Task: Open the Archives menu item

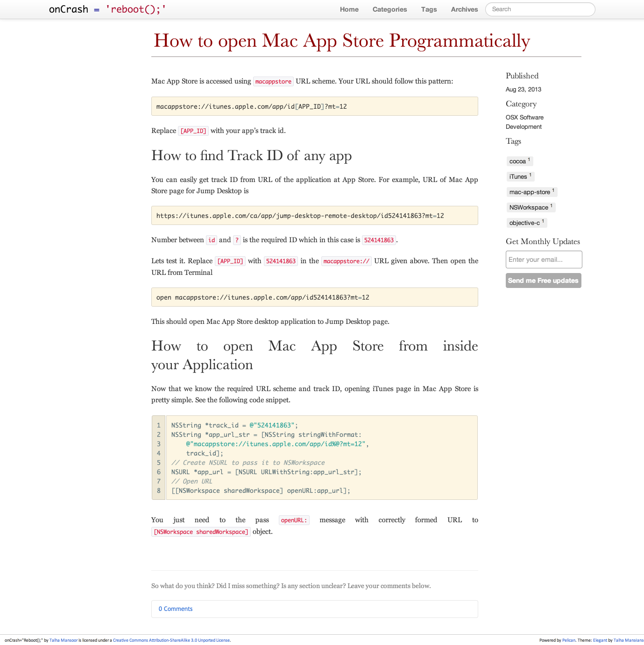Action: point(464,9)
